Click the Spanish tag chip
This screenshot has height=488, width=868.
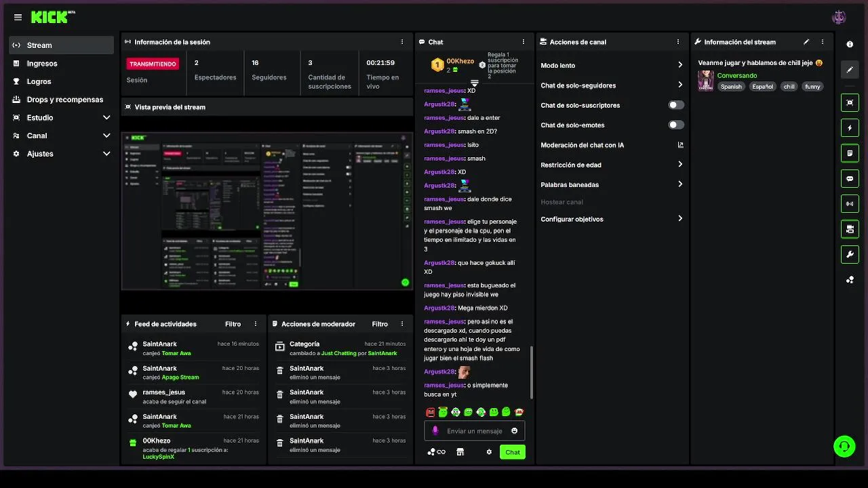(x=731, y=87)
